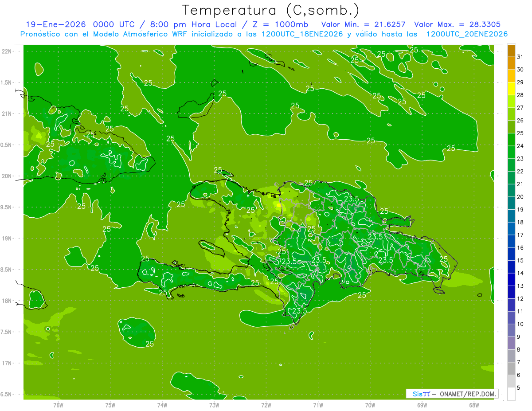
Task: Click the "7.5N" latitude axis label
Action: point(7,332)
